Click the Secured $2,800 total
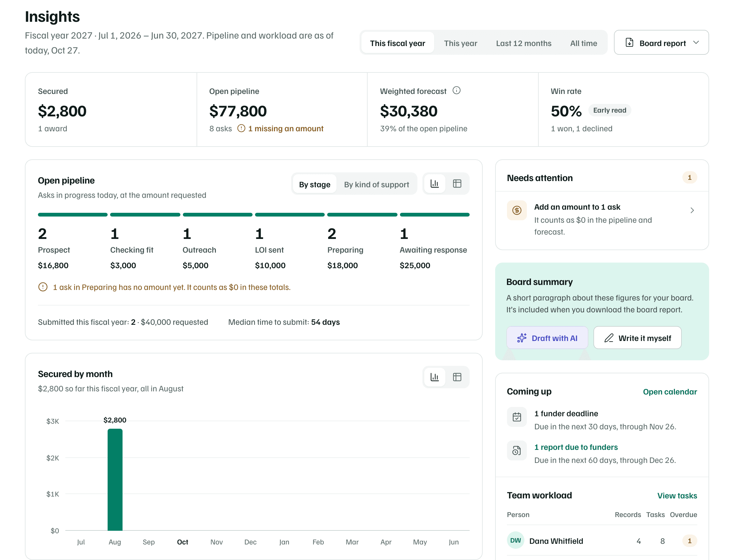 (62, 111)
